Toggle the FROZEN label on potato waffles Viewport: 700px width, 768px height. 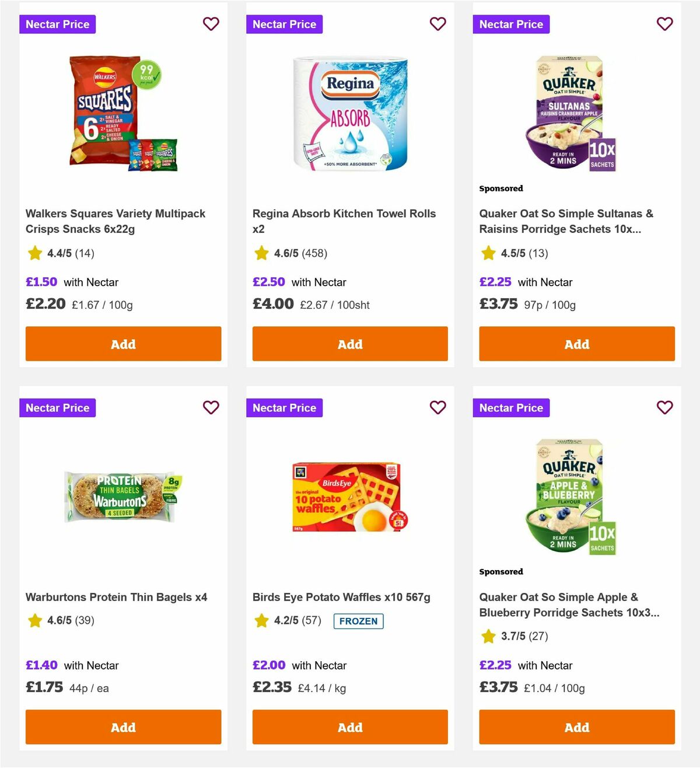click(x=358, y=621)
